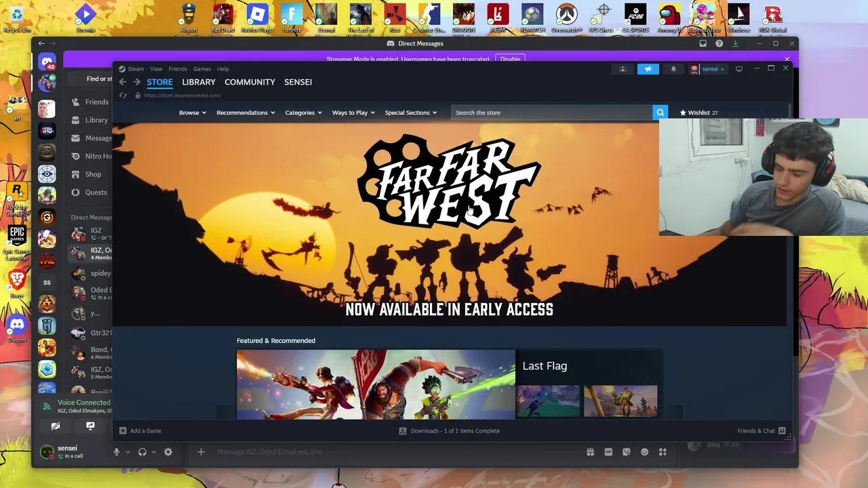Viewport: 868px width, 488px height.
Task: Toggle Discord screen share button
Action: point(90,426)
